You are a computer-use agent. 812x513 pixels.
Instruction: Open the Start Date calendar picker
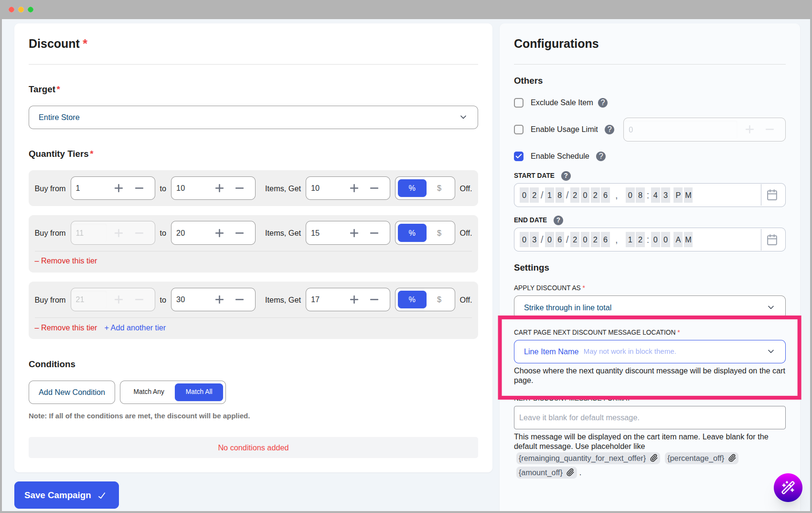(772, 195)
